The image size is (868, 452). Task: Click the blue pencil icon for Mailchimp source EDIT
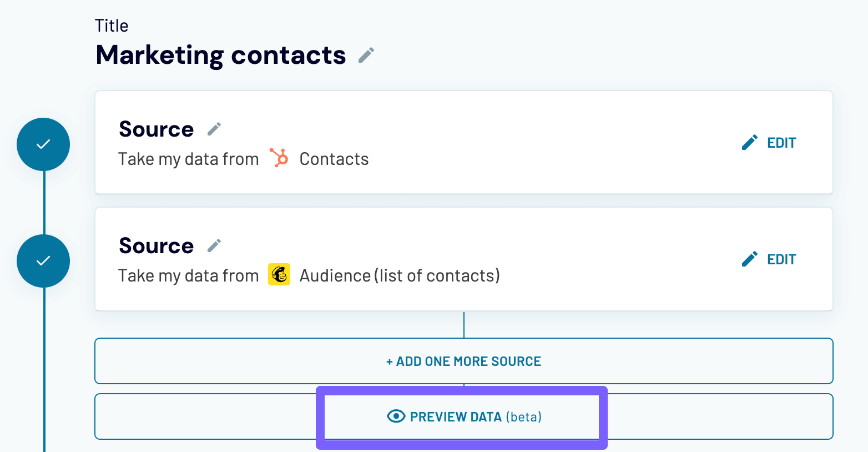pos(750,259)
